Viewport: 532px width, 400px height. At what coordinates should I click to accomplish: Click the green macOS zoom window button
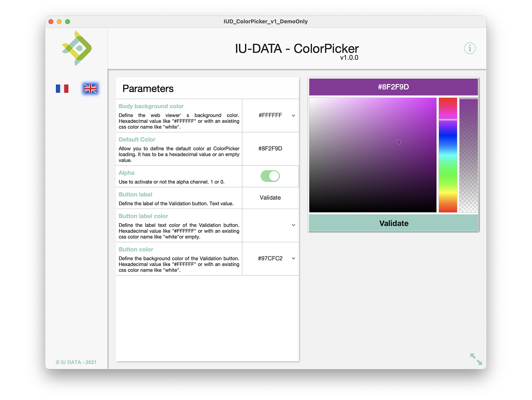point(67,21)
